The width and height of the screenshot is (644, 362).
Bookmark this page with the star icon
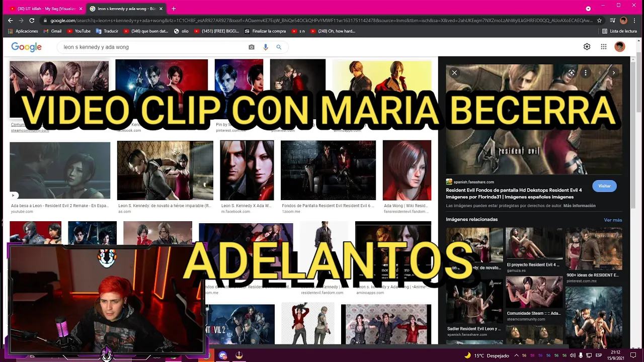(599, 21)
